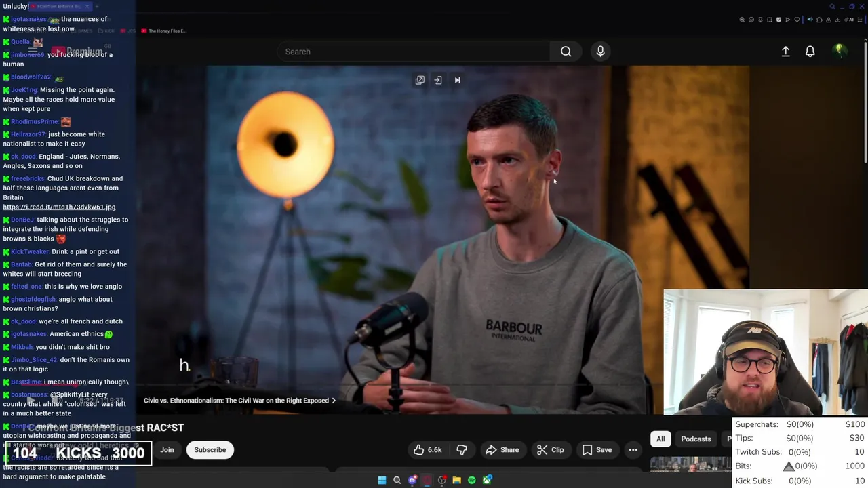Click chat username igotasnakes at top
This screenshot has width=868, height=488.
pyautogui.click(x=29, y=19)
